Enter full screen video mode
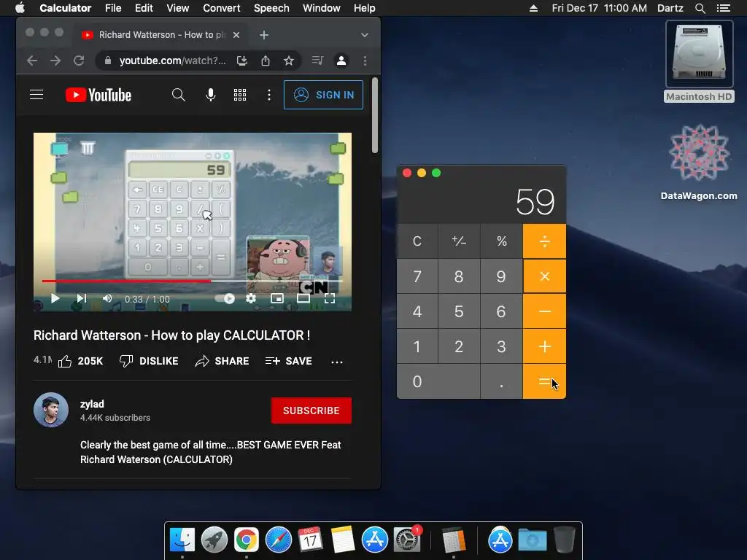The height and width of the screenshot is (560, 747). 330,298
